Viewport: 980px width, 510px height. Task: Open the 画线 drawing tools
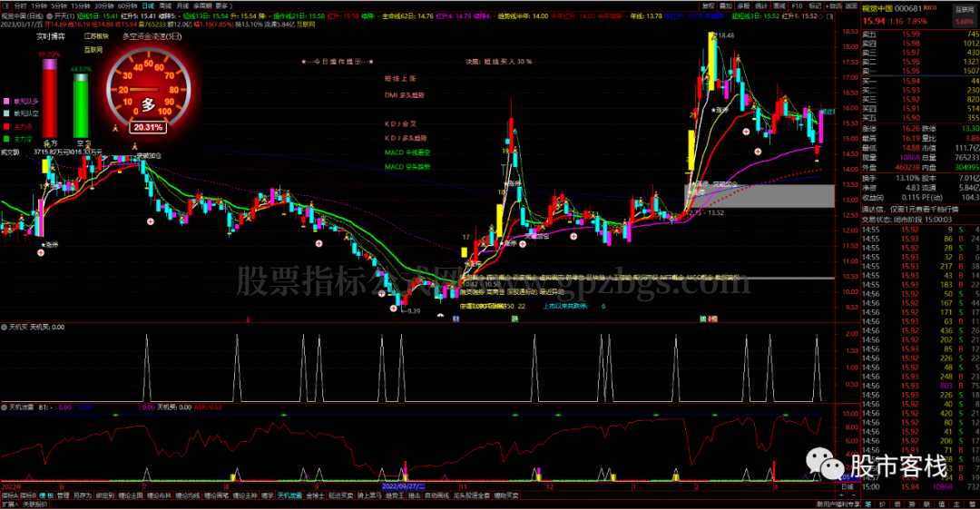tap(779, 6)
